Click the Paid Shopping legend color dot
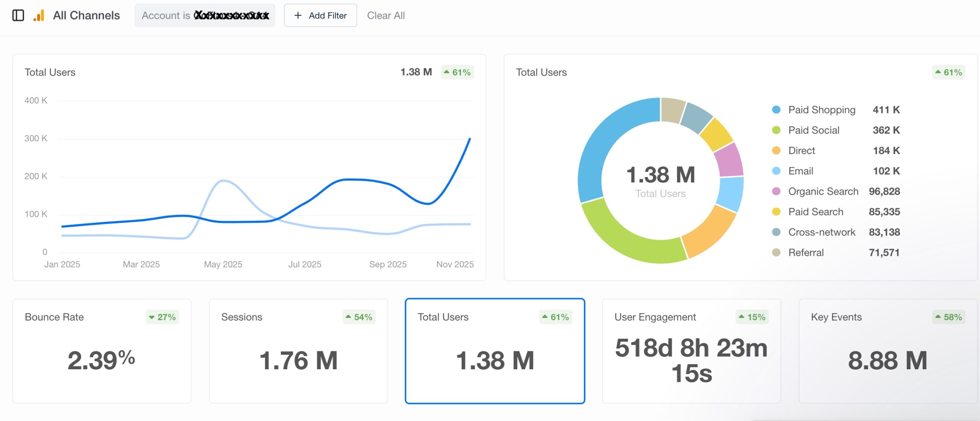 pos(776,110)
